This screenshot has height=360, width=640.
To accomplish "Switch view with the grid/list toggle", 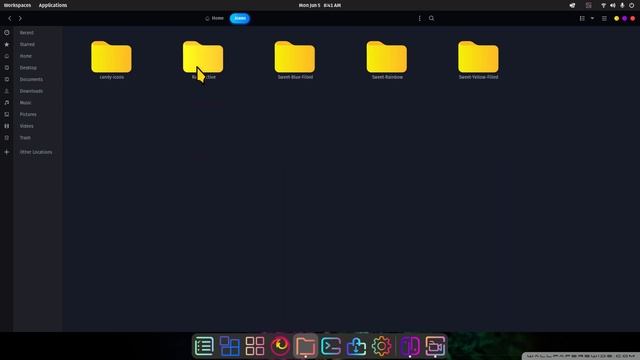I will tap(582, 18).
